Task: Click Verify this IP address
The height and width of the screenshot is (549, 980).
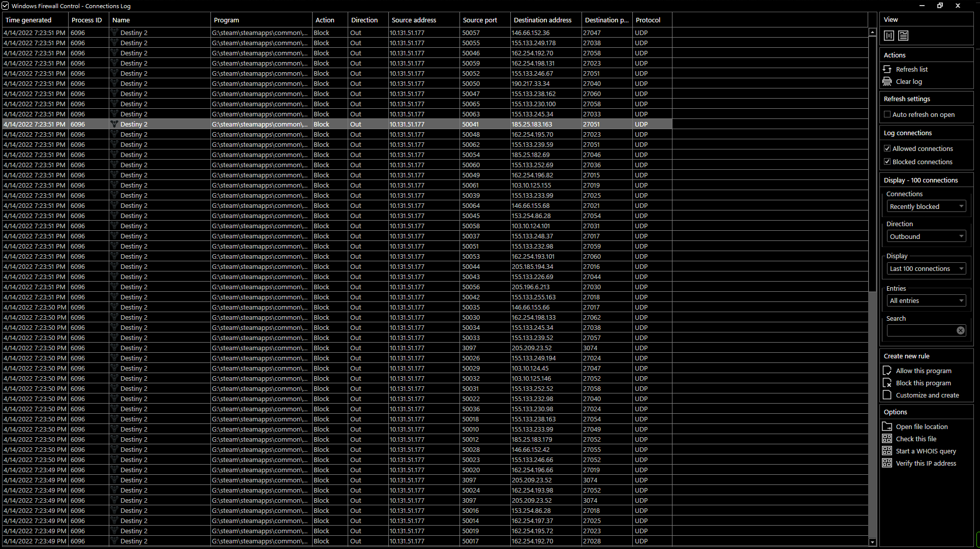Action: click(926, 463)
